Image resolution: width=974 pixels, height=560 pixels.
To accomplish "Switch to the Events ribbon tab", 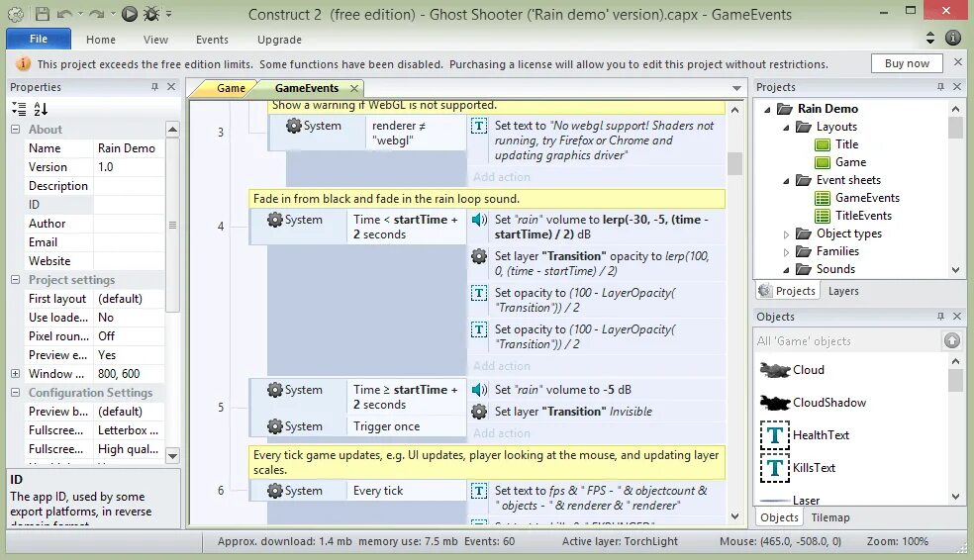I will pos(212,40).
